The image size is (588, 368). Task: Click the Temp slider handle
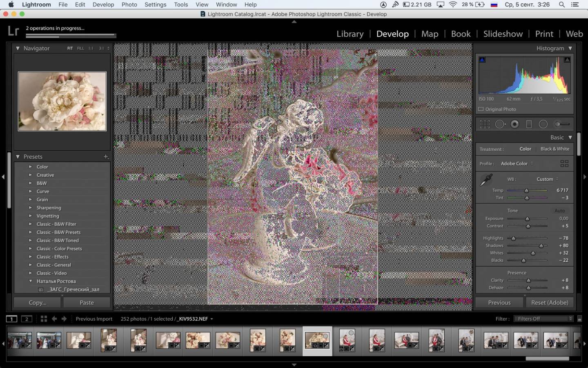pyautogui.click(x=526, y=191)
